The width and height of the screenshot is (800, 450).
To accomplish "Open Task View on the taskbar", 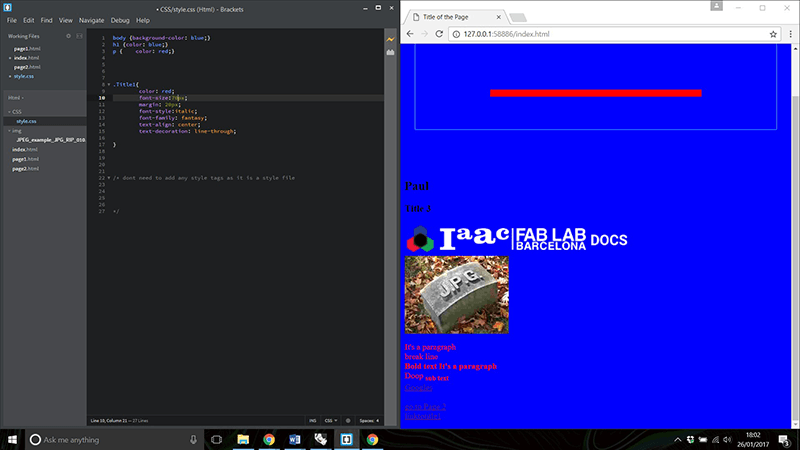I will 216,439.
